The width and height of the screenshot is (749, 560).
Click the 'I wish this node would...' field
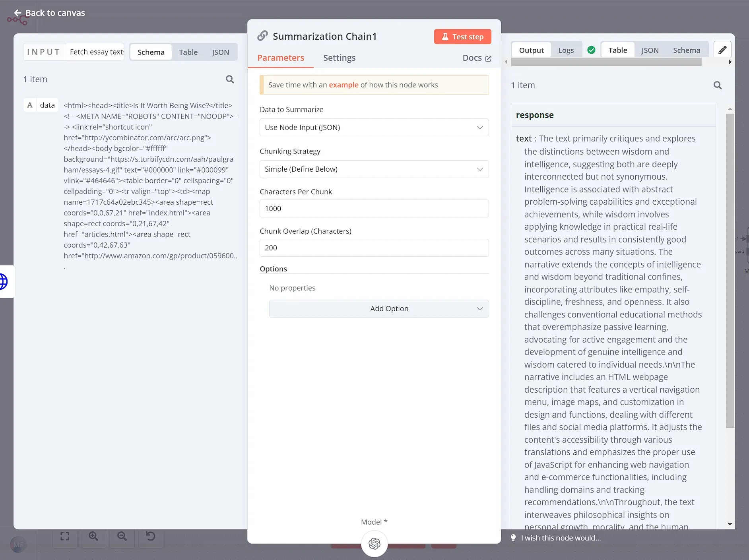point(561,538)
